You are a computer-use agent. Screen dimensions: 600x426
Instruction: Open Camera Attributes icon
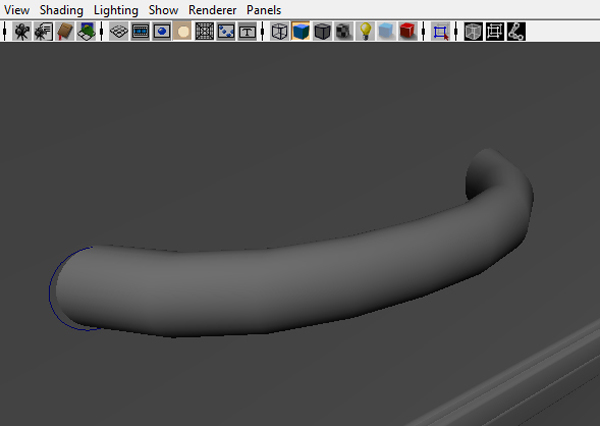(43, 31)
